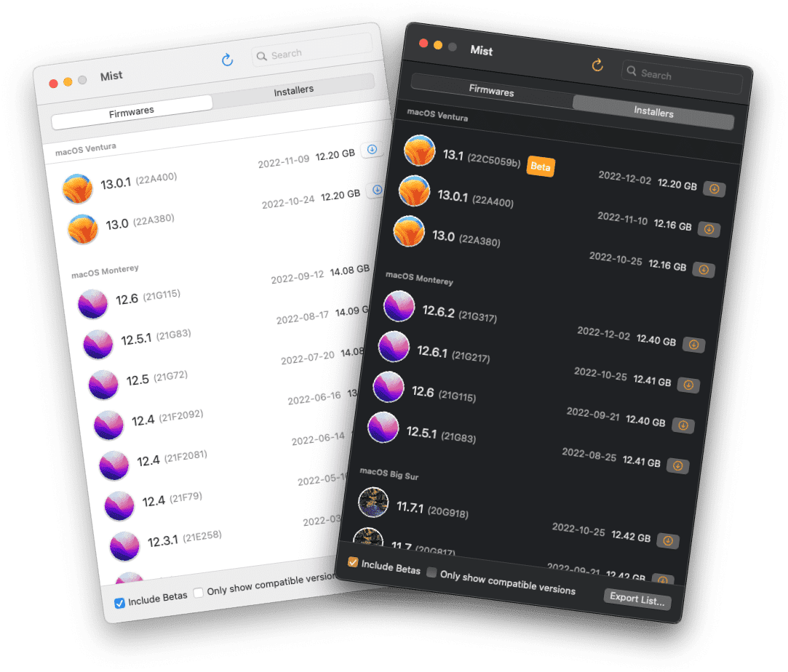Download 13.0.1 firmware in light window
788x672 pixels.
click(x=372, y=150)
